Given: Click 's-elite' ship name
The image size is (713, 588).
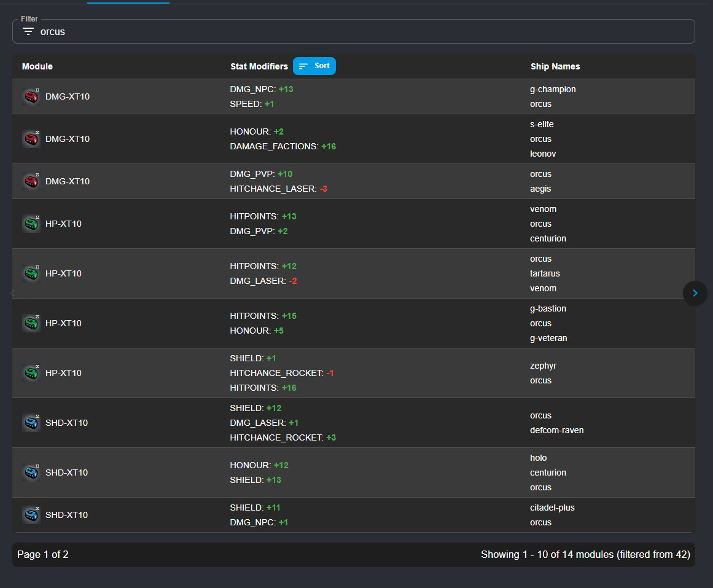Looking at the screenshot, I should [x=542, y=124].
